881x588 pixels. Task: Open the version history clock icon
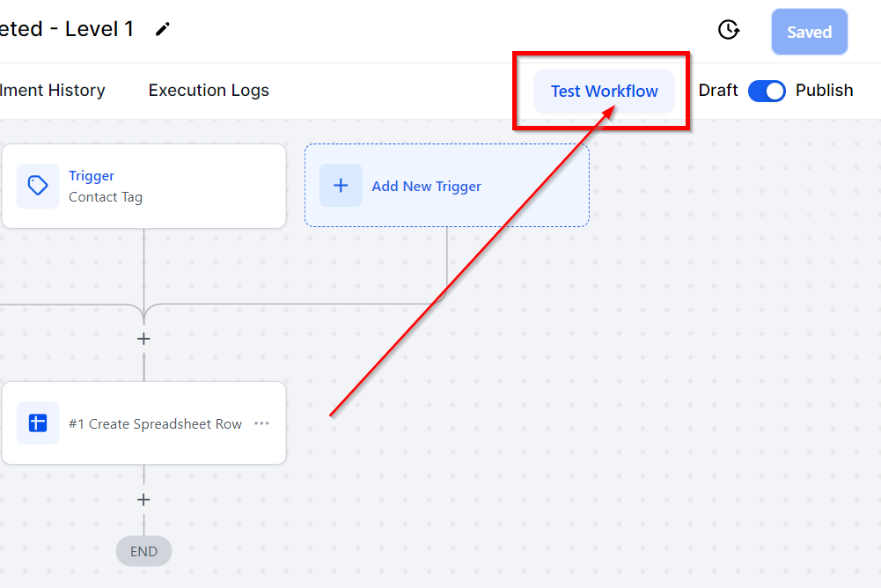pos(729,29)
